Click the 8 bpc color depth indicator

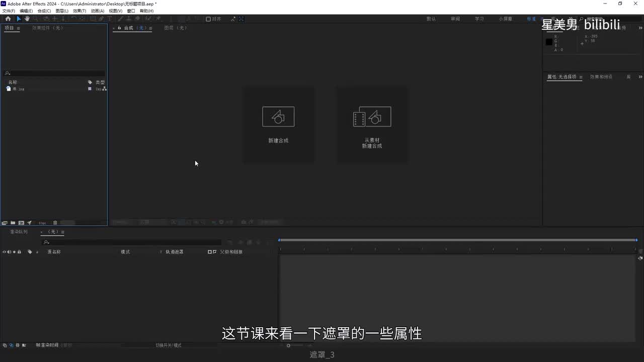[43, 223]
